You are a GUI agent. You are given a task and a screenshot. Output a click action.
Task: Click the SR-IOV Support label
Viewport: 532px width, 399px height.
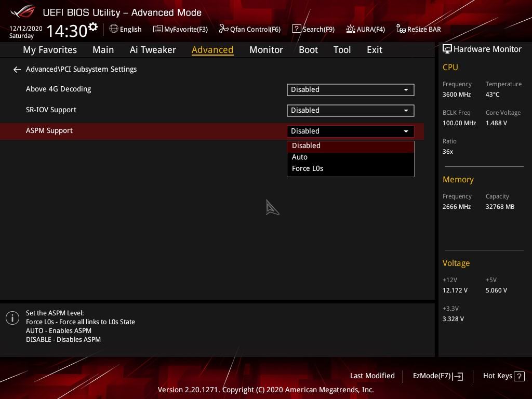tap(51, 110)
